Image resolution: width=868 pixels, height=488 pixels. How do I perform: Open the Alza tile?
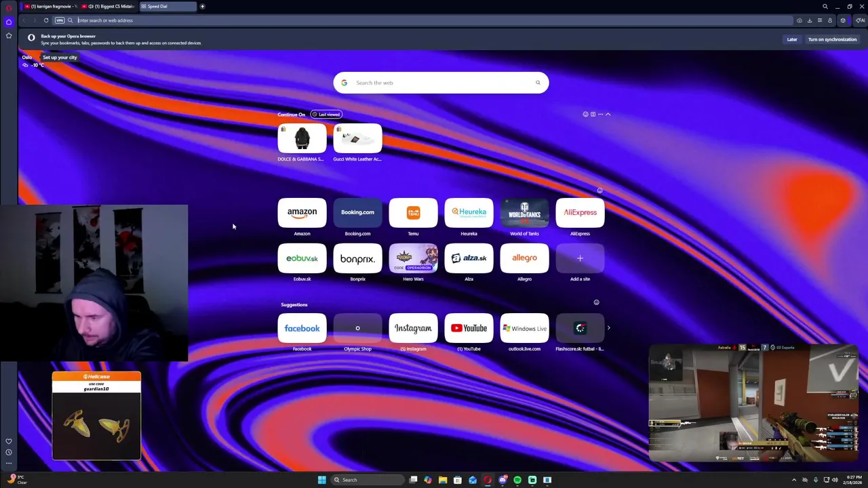pyautogui.click(x=469, y=258)
